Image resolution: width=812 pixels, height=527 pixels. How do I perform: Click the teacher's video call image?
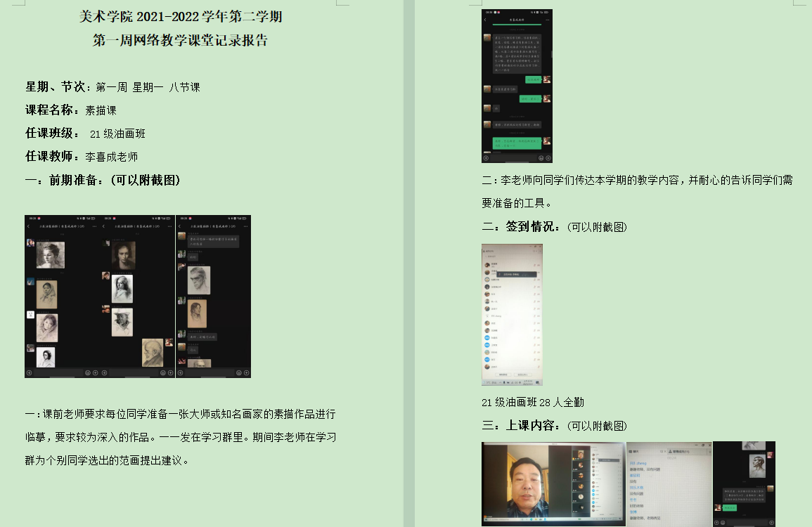pos(553,483)
